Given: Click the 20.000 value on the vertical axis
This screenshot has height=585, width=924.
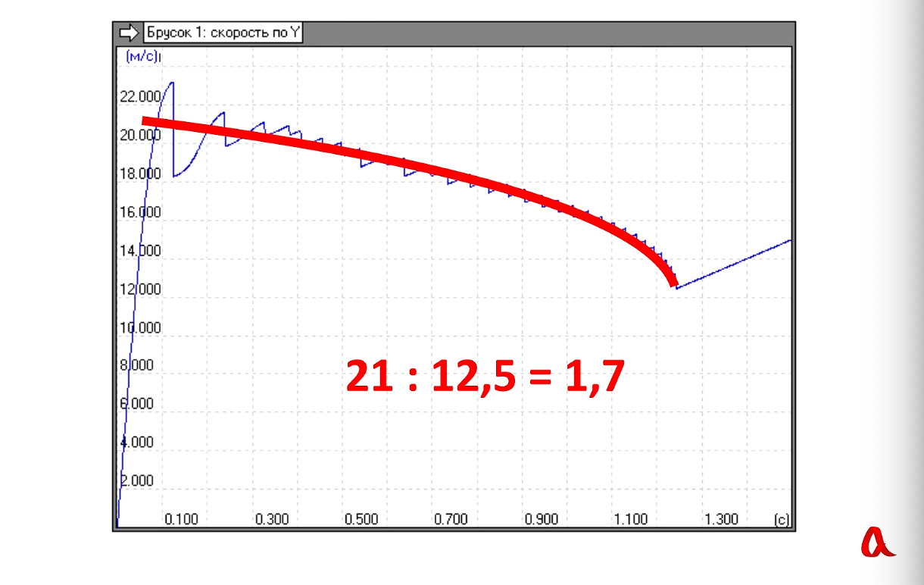Looking at the screenshot, I should (140, 135).
